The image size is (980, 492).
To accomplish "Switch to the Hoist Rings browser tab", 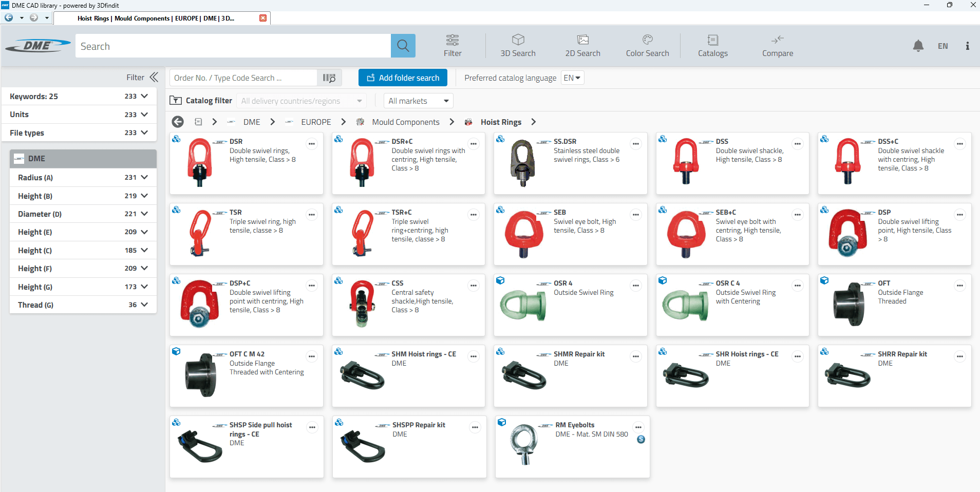I will point(154,18).
